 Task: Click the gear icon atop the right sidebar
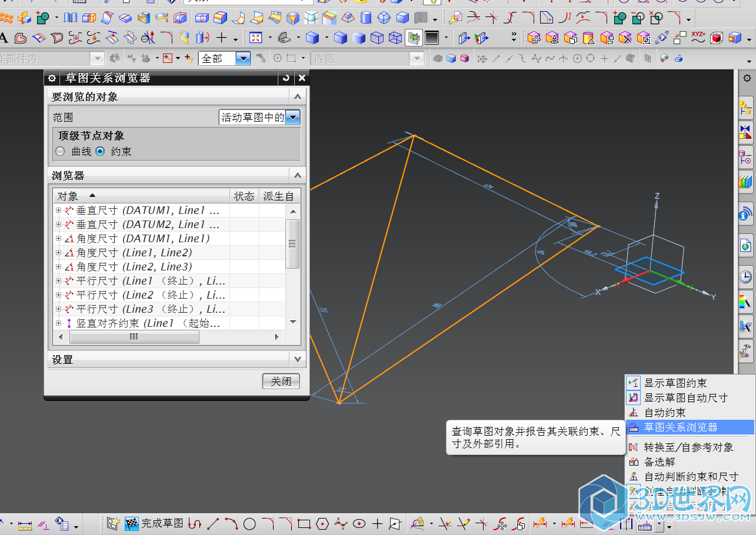(747, 78)
